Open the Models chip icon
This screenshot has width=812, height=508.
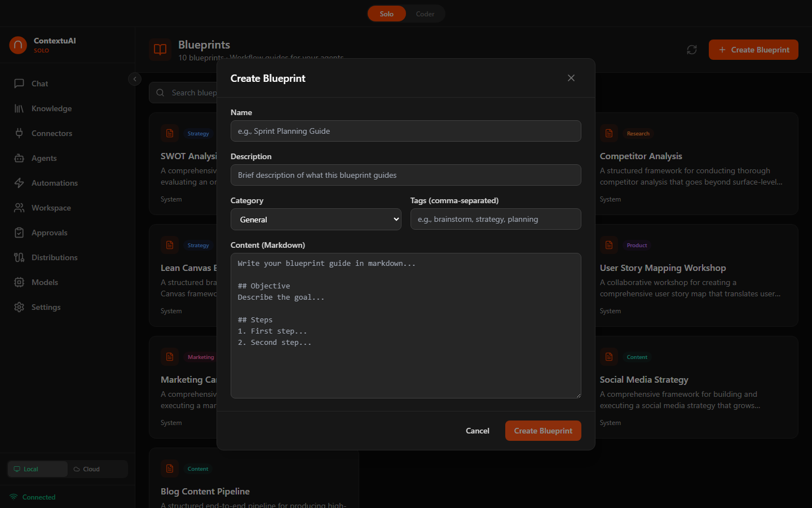tap(19, 282)
